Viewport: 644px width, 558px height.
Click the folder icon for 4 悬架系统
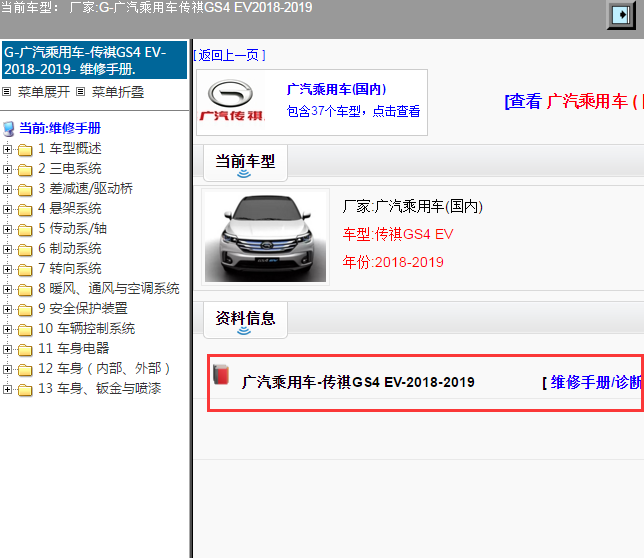click(25, 209)
